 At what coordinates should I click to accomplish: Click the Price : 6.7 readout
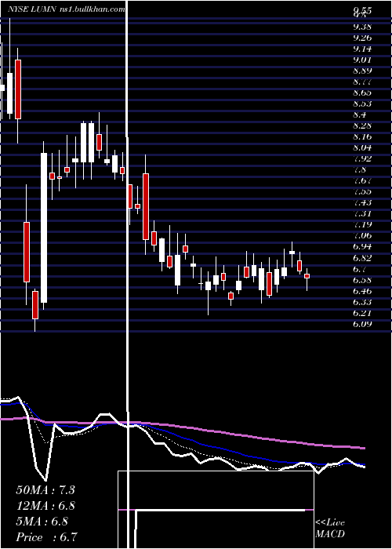point(46,537)
